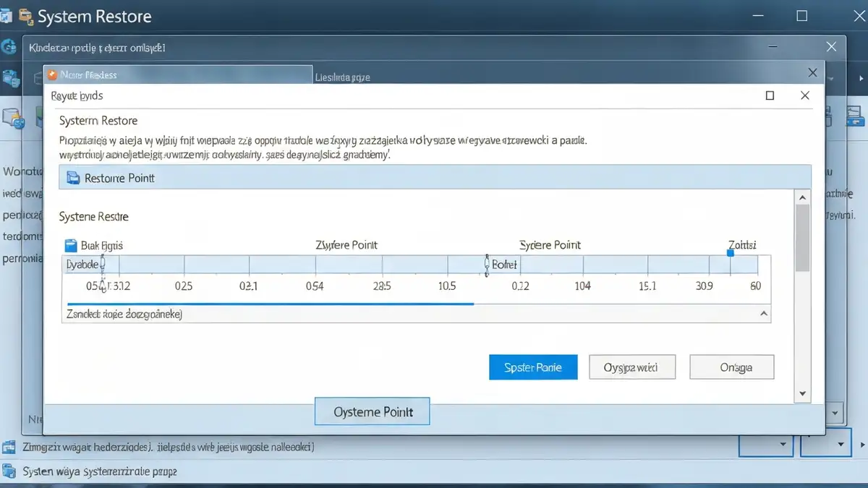Click the value 025 on timeline
The width and height of the screenshot is (868, 488).
point(184,286)
